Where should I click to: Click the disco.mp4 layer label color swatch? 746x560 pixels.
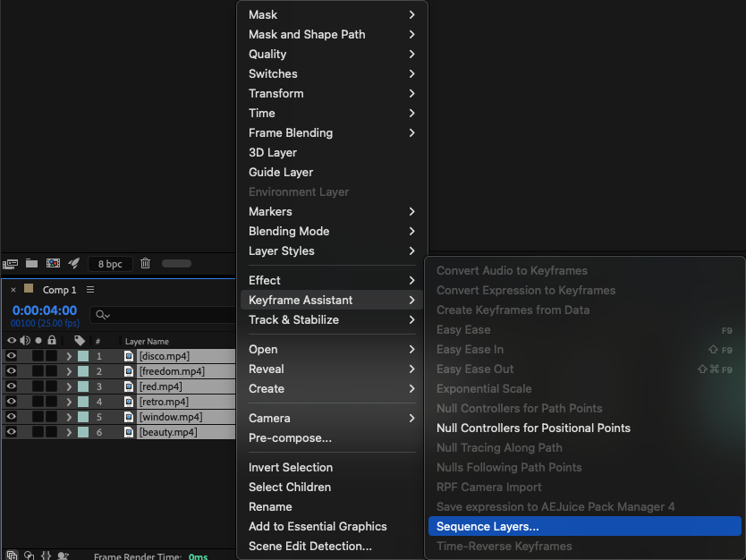(83, 356)
